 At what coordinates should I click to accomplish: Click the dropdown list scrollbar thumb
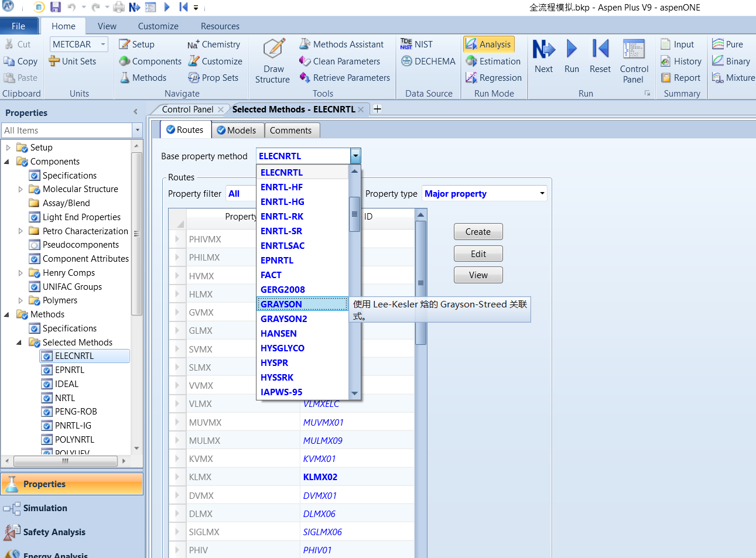pos(354,214)
